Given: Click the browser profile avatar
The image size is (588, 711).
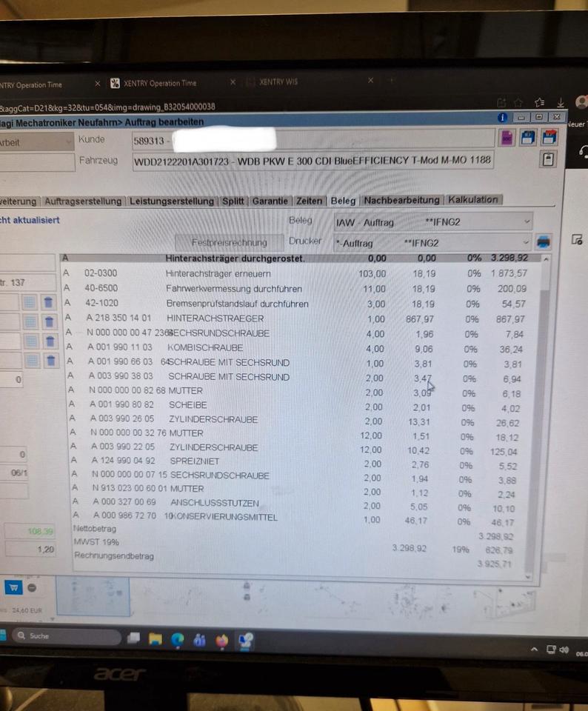Looking at the screenshot, I should pos(581,102).
